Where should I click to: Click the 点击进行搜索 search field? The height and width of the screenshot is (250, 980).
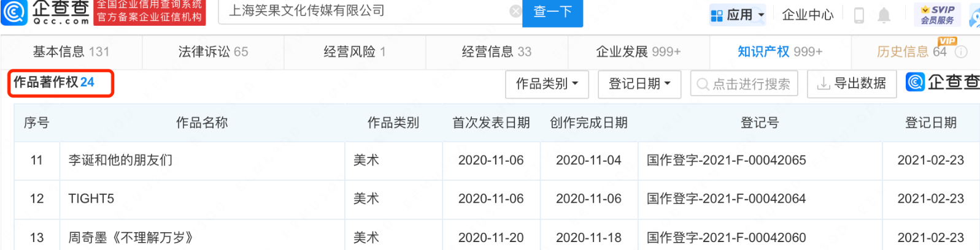coord(744,84)
